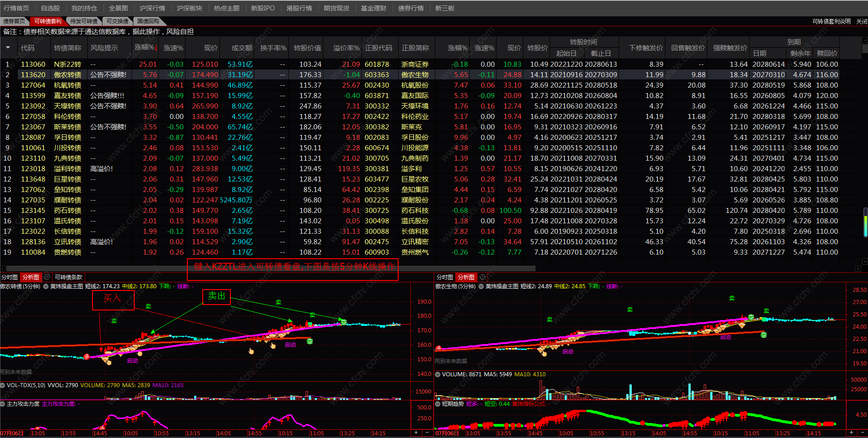Zoom in left chart with plus button
This screenshot has height=438, width=868.
tap(416, 433)
